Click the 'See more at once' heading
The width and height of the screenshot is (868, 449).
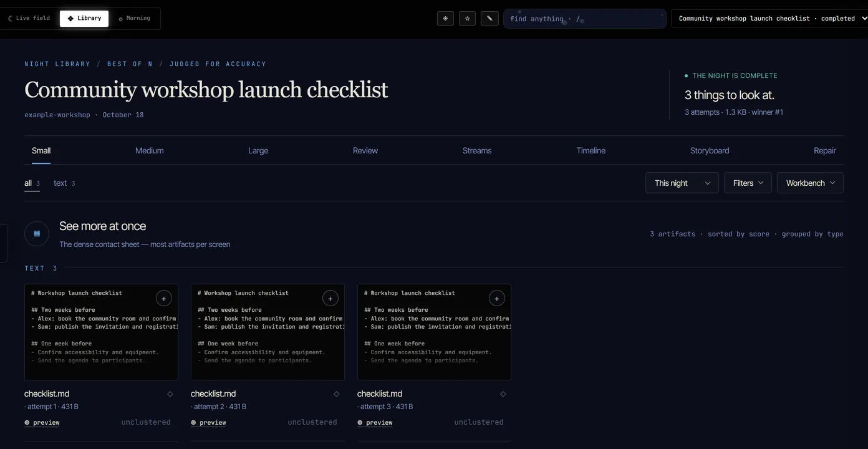(x=103, y=226)
